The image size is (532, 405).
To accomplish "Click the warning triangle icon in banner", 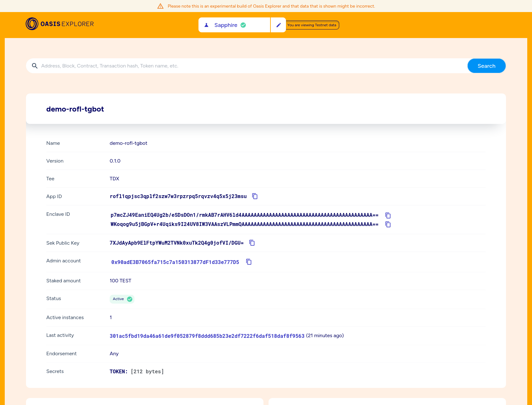I will 160,6.
